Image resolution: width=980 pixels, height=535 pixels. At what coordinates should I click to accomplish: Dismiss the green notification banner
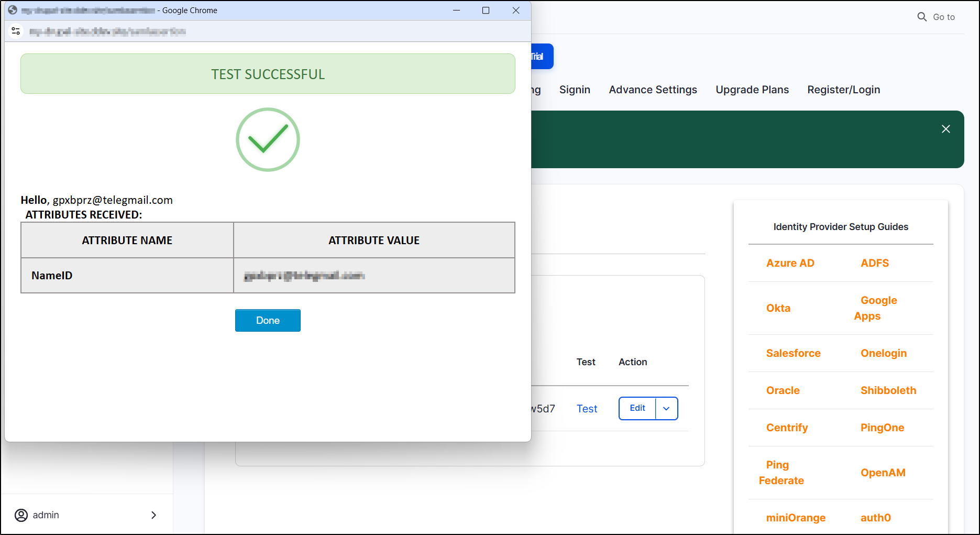tap(946, 128)
